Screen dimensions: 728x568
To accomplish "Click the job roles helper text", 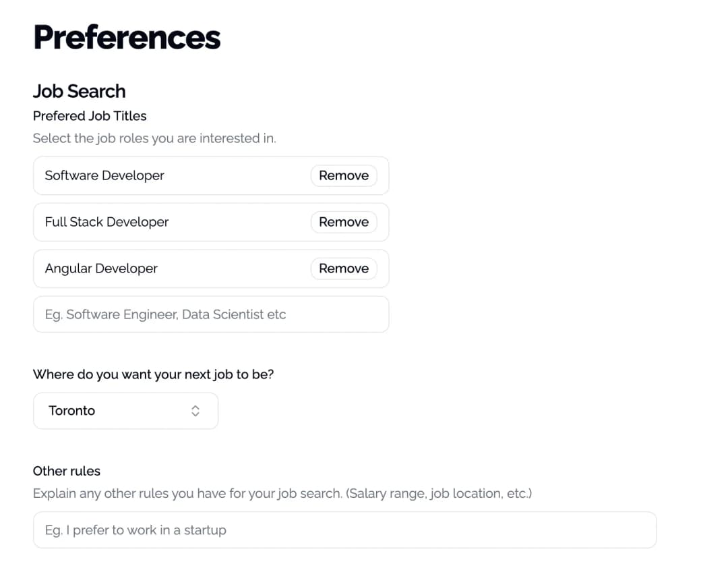I will point(154,138).
